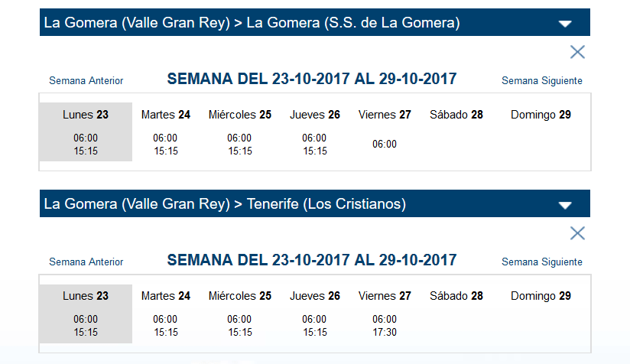The image size is (630, 364).
Task: Go to Semana Siguiente in first schedule
Action: tap(541, 81)
